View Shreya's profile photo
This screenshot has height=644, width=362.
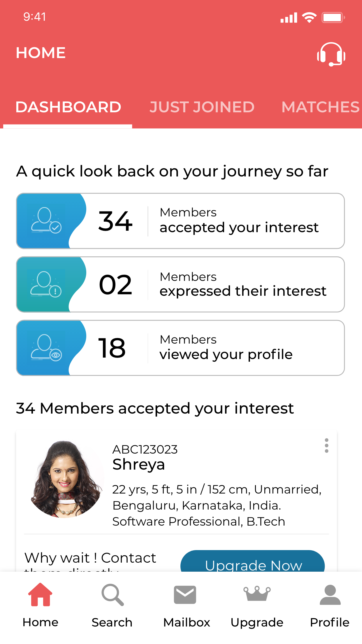(66, 479)
